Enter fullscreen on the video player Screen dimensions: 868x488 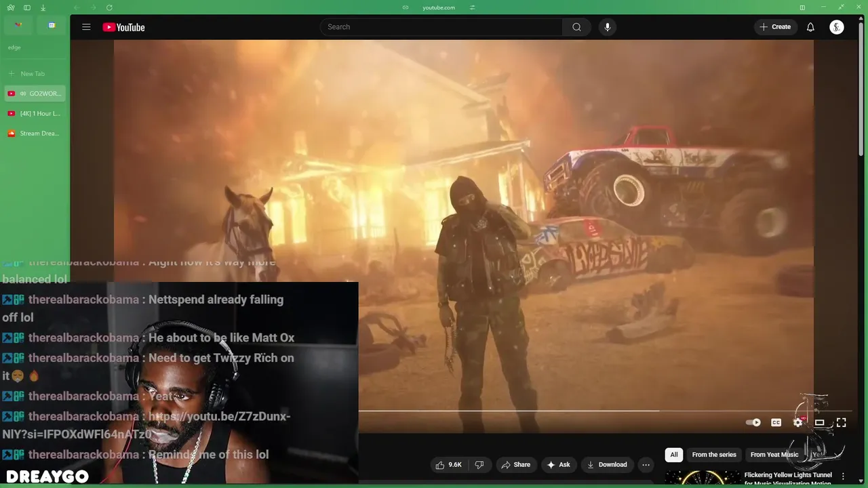pos(841,422)
